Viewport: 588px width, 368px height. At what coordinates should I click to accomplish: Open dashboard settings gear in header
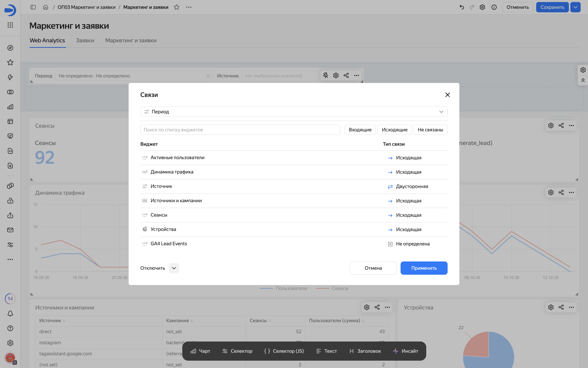[x=482, y=7]
